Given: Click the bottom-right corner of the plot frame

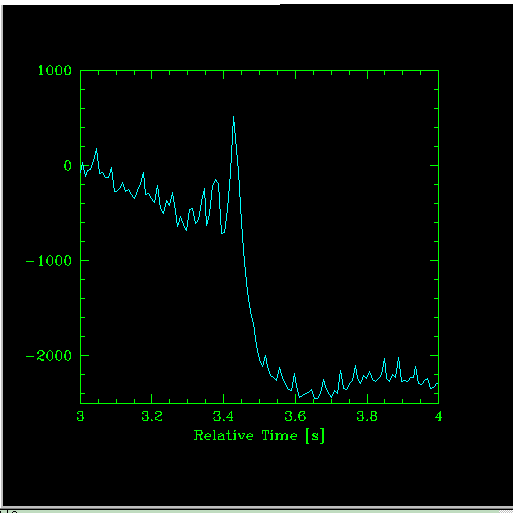Looking at the screenshot, I should [438, 403].
